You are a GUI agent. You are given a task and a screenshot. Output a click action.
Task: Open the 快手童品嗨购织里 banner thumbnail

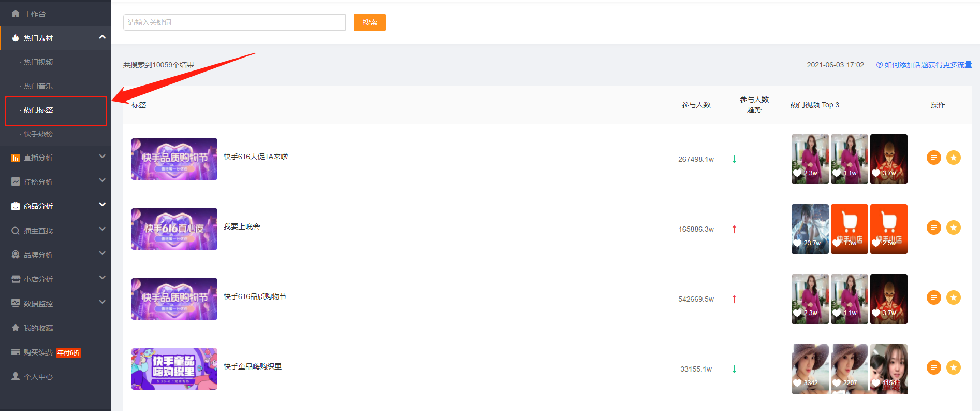[x=174, y=369]
